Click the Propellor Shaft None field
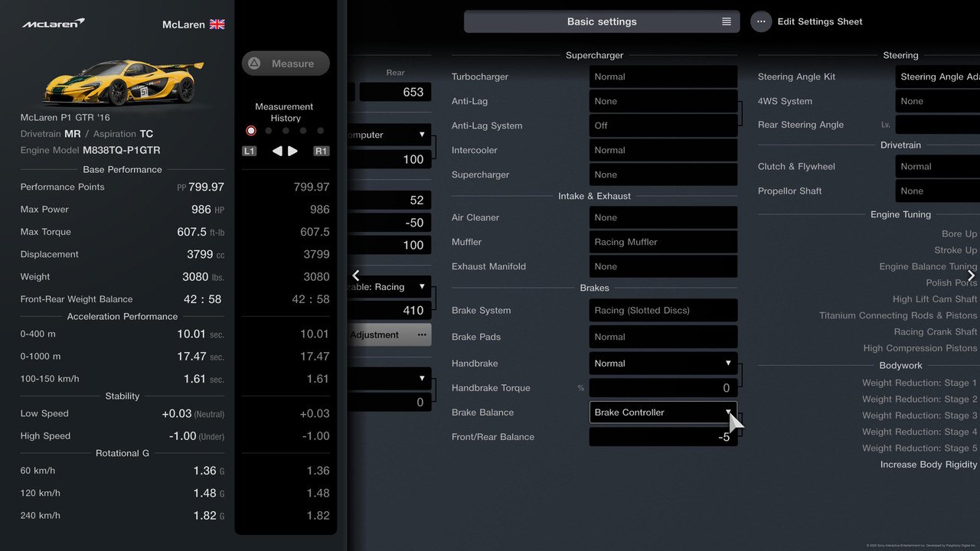The height and width of the screenshot is (551, 980). (x=938, y=191)
